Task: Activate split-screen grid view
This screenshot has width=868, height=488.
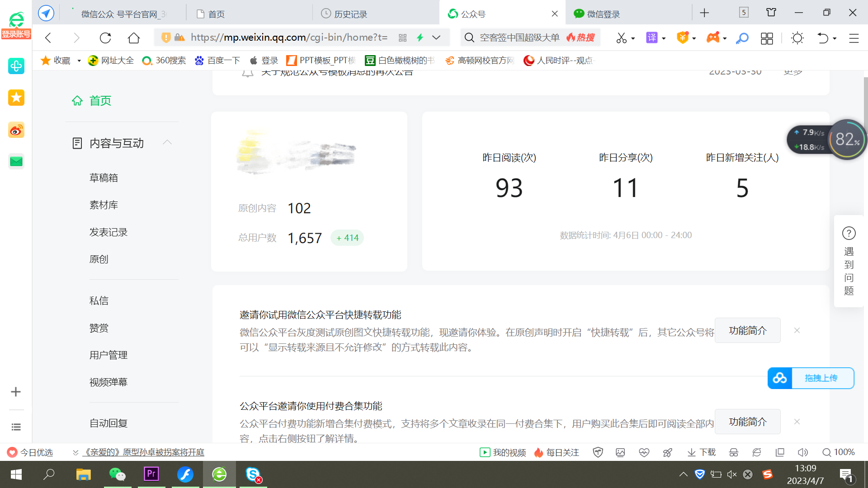Action: click(767, 39)
